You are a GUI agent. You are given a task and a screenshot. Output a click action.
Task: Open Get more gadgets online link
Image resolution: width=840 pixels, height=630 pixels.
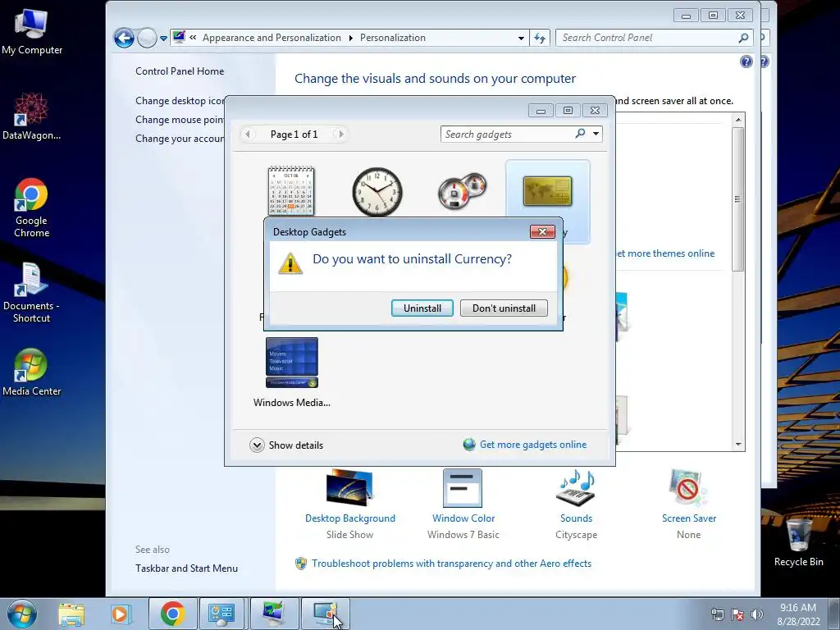533,445
